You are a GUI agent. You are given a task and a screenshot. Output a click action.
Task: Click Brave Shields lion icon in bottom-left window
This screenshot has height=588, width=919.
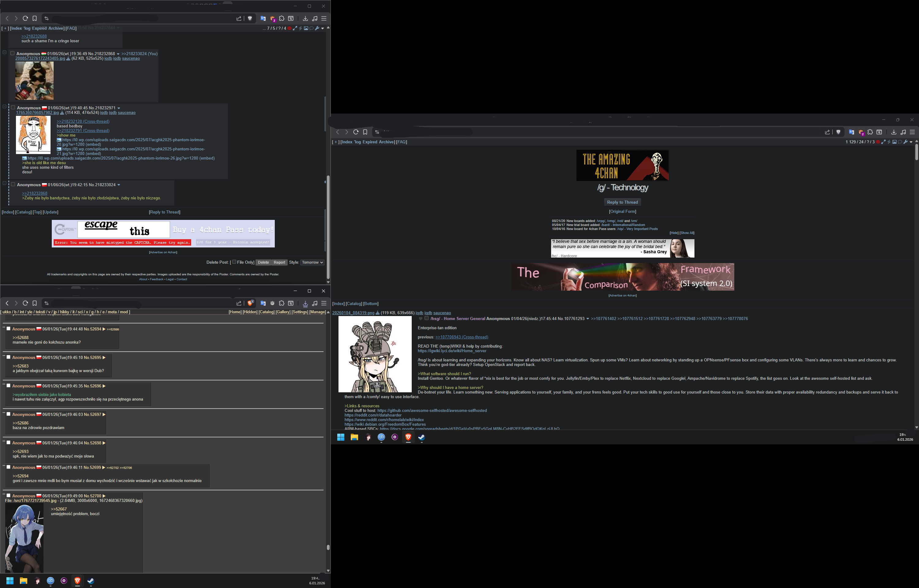pyautogui.click(x=250, y=303)
